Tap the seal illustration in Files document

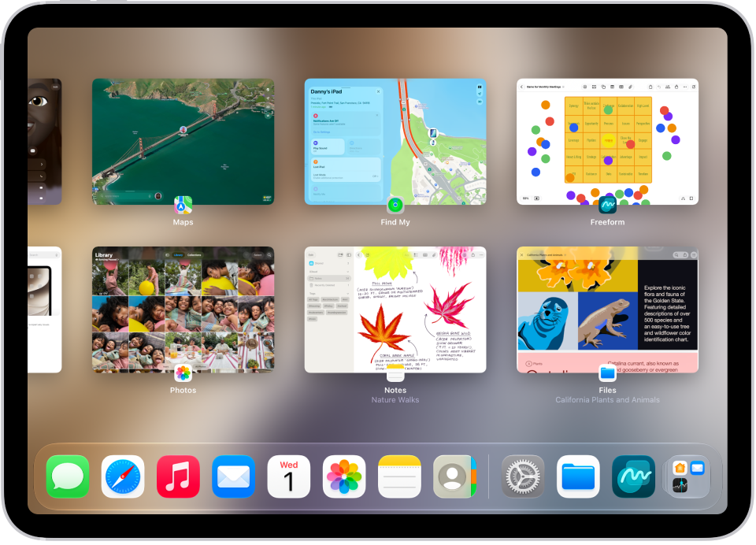coord(547,321)
